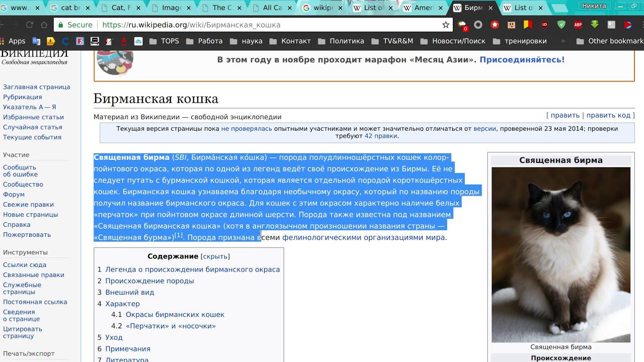The width and height of the screenshot is (644, 362).
Task: Open the фелинологическими организациями мира link
Action: [363, 237]
